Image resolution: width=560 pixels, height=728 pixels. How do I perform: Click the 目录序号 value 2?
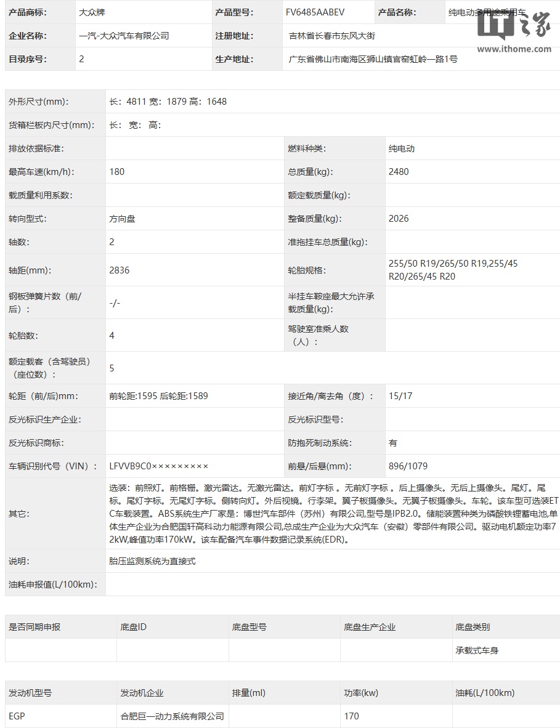pyautogui.click(x=82, y=59)
